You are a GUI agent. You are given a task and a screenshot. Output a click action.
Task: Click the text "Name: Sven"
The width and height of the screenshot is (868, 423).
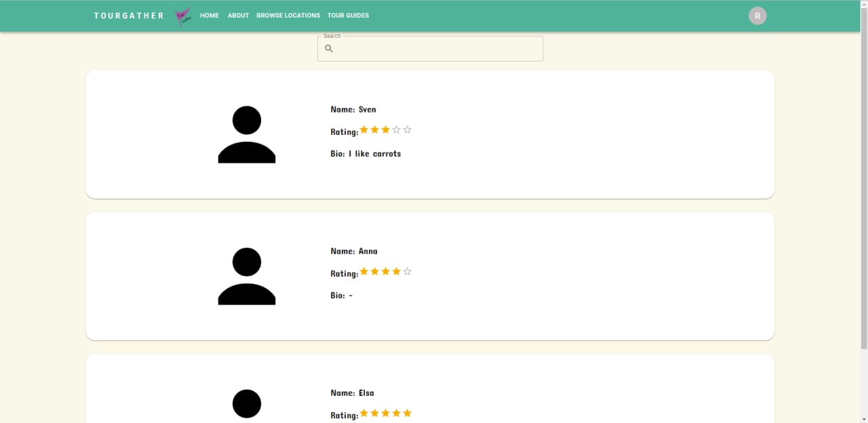tap(353, 109)
